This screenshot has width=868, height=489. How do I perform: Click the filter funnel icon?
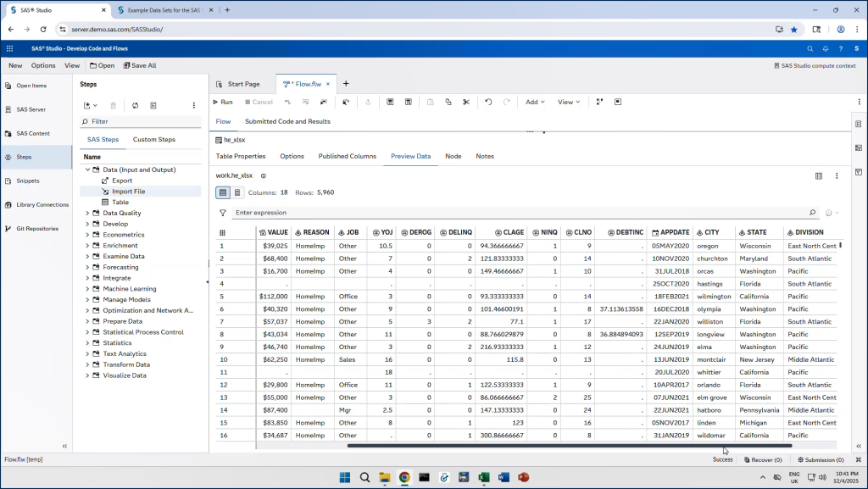point(223,213)
